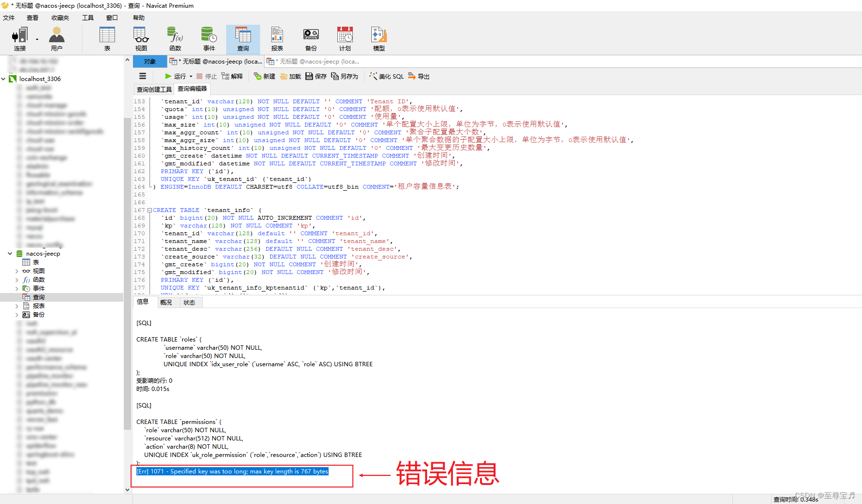Viewport: 862px width, 504px height.
Task: Select the 事件 (Event) toolbar icon
Action: 209,39
